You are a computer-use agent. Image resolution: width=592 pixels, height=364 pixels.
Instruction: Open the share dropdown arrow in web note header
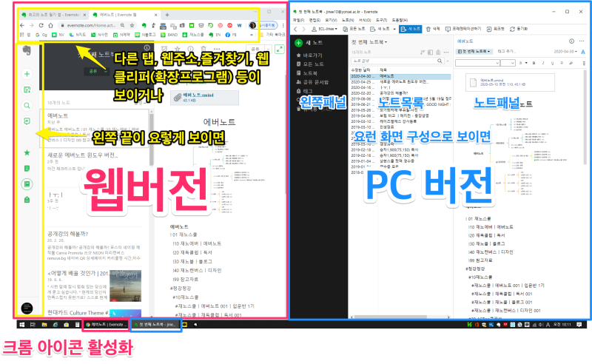[x=269, y=49]
